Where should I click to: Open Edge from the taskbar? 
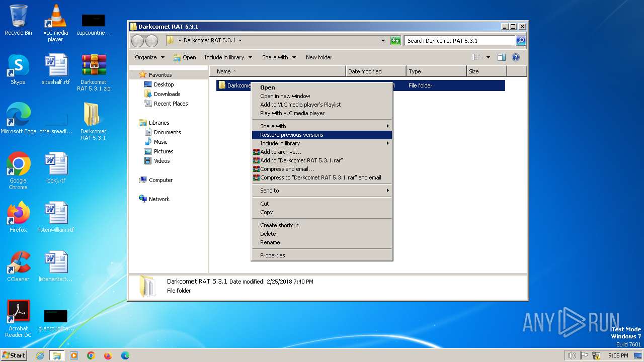(x=125, y=355)
